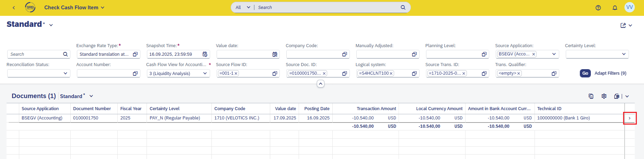Collapse the filter bar header
Viewport: 644px width, 159px height.
tap(320, 84)
